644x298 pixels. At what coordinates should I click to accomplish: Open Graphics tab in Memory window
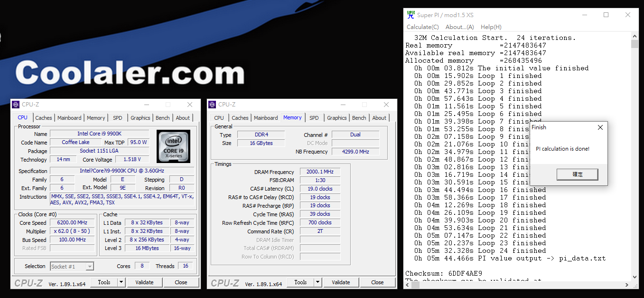click(337, 118)
